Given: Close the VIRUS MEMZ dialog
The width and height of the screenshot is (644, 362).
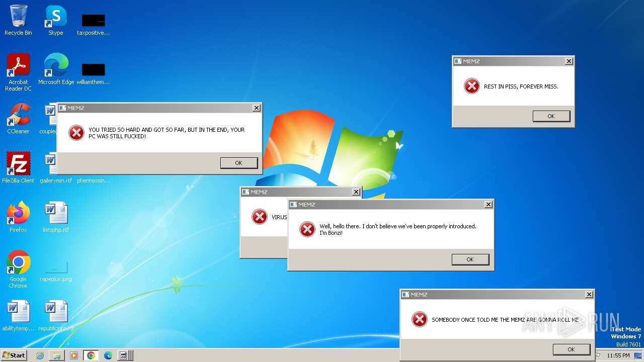Looking at the screenshot, I should 356,192.
